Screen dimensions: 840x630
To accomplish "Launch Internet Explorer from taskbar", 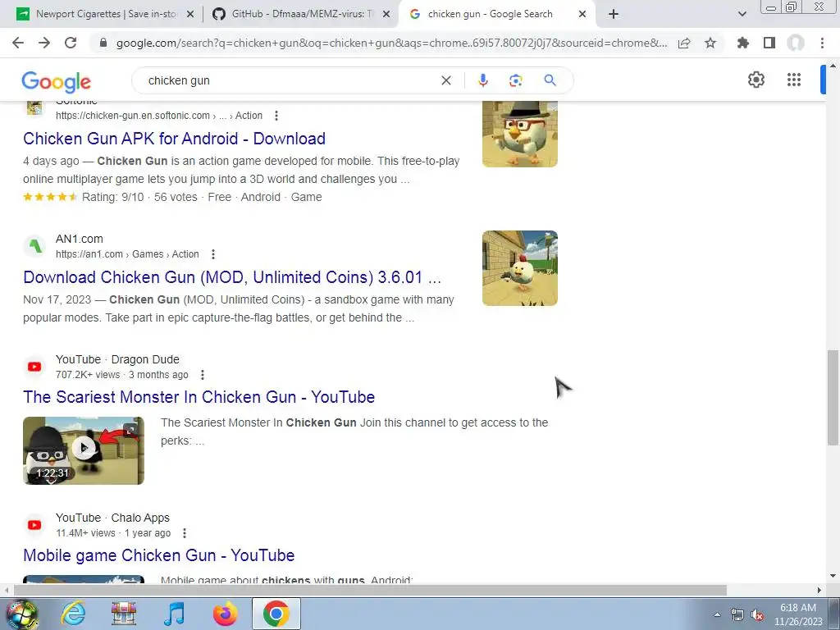I will point(73,614).
